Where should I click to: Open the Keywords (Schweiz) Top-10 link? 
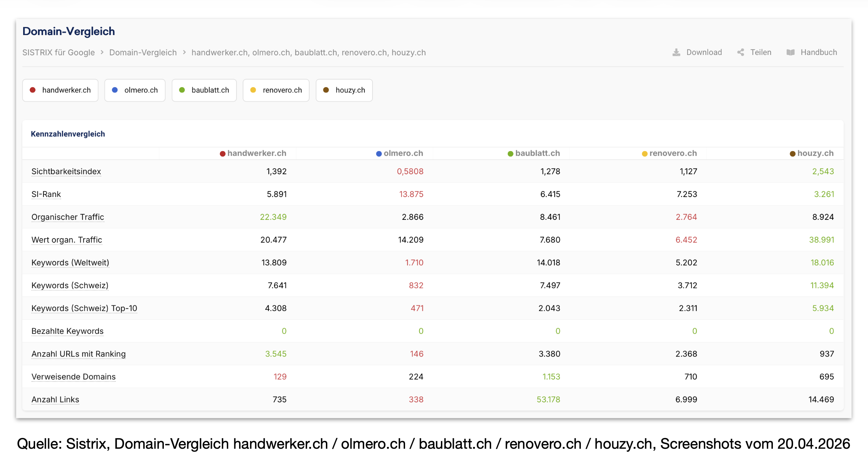click(84, 308)
